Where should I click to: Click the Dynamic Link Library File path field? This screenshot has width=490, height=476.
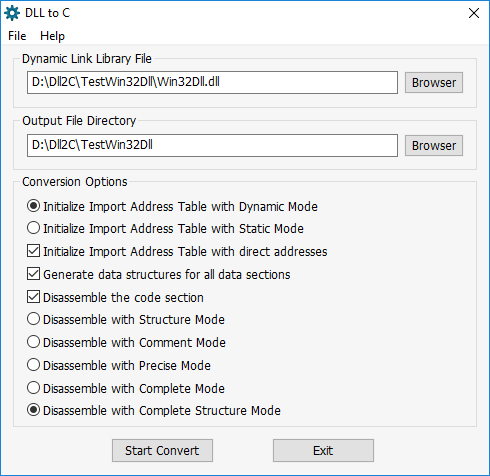(212, 82)
